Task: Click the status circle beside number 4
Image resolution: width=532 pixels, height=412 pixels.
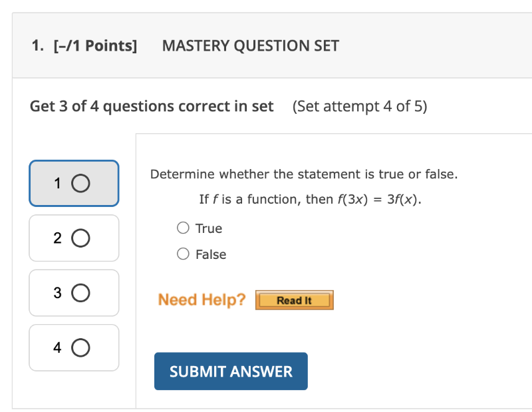Action: (80, 347)
